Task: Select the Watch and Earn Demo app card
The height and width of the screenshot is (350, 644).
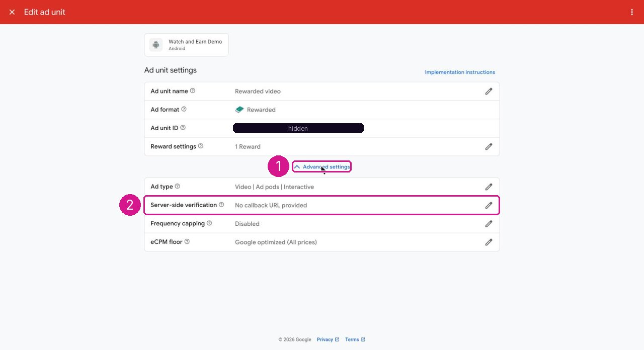Action: (x=186, y=45)
